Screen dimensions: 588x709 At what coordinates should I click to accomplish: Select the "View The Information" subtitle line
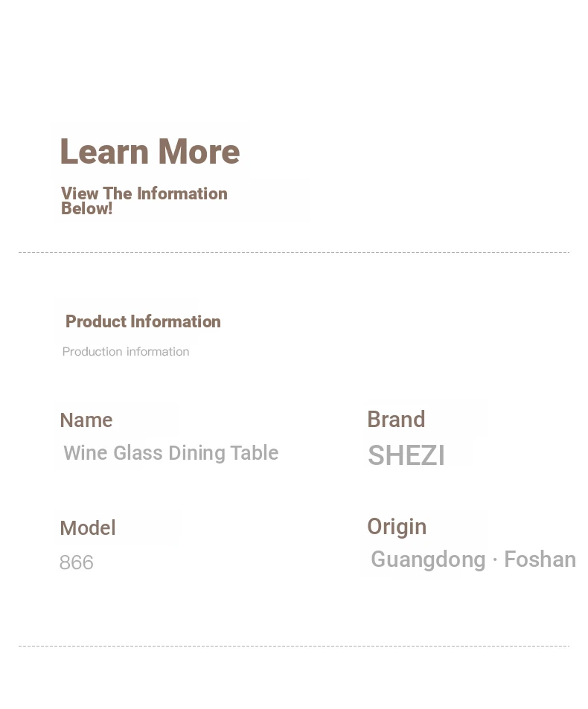click(144, 193)
